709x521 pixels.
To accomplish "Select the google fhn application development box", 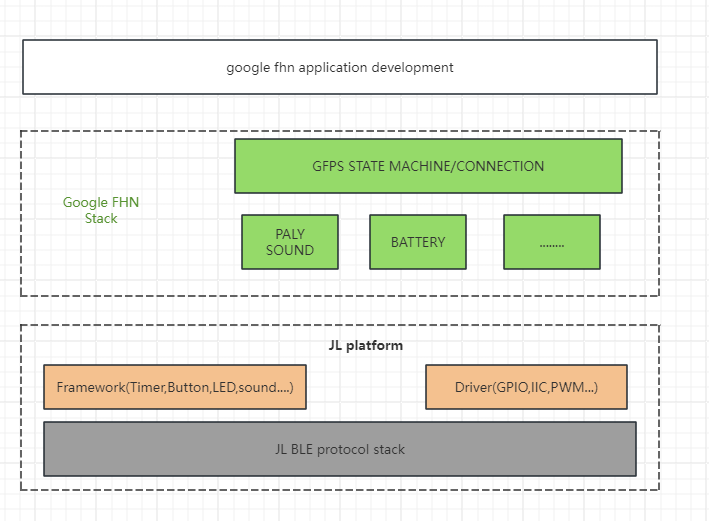I will tap(340, 67).
